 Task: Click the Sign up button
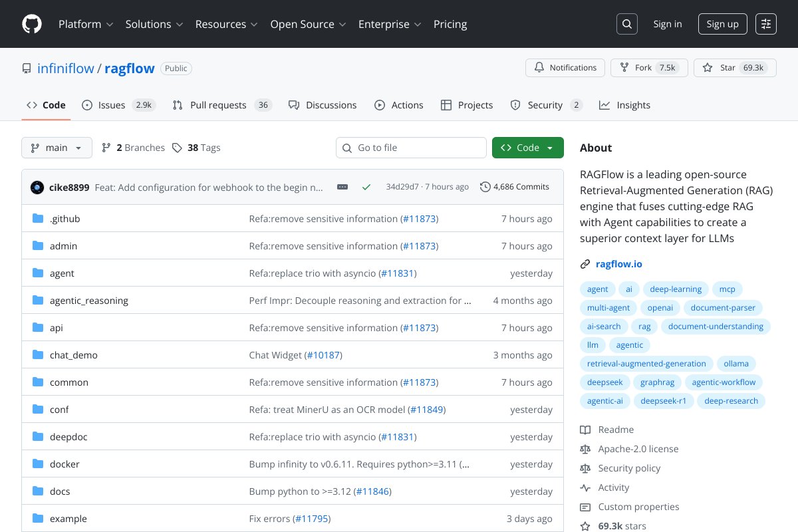[723, 24]
